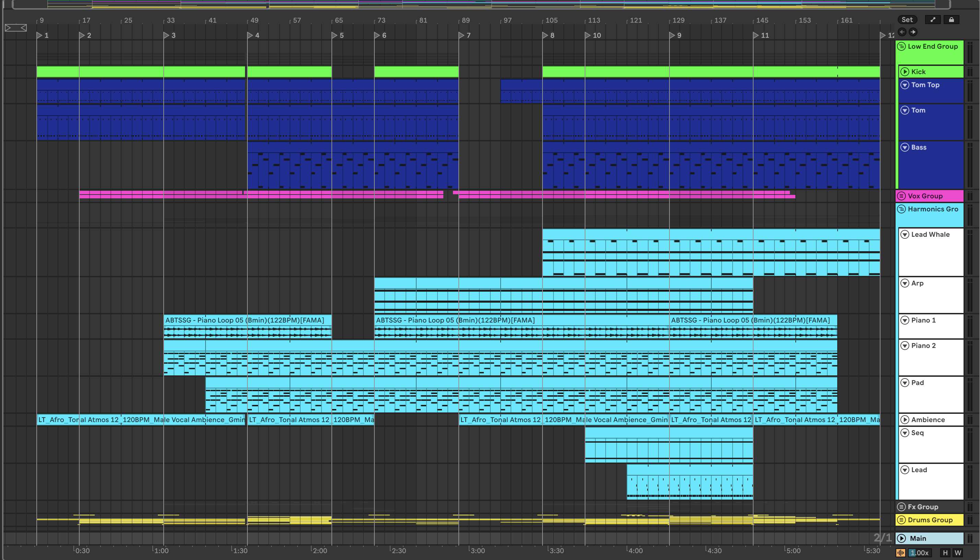980x560 pixels.
Task: Jump to next locator arrow
Action: (913, 32)
